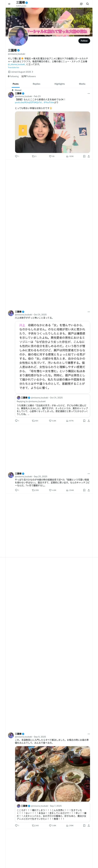This screenshot has width=98, height=868.
Task: Open the pinned post's video thumbnail
Action: coord(52,132)
